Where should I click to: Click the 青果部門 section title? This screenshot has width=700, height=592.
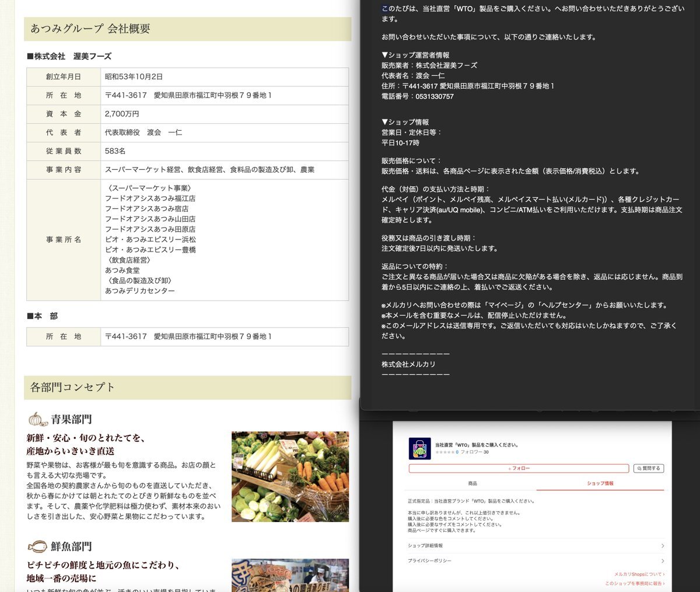tap(71, 419)
